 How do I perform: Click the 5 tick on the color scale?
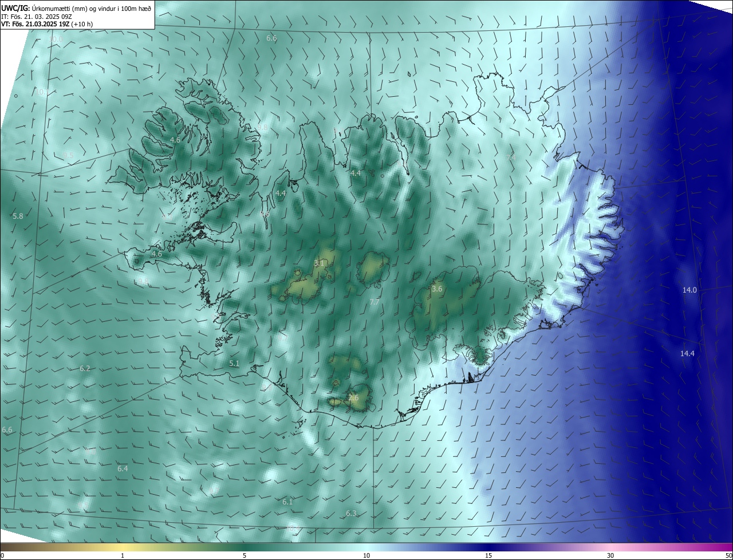245,556
